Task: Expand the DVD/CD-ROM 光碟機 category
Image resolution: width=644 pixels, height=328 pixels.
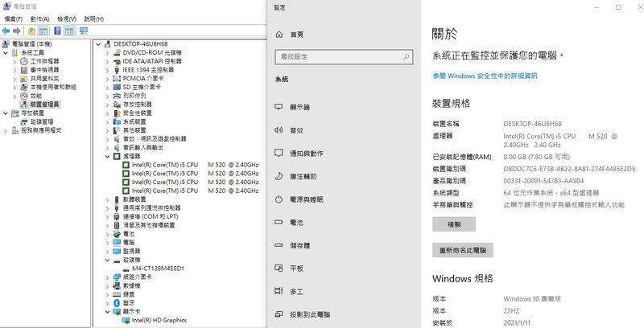Action: pos(107,53)
